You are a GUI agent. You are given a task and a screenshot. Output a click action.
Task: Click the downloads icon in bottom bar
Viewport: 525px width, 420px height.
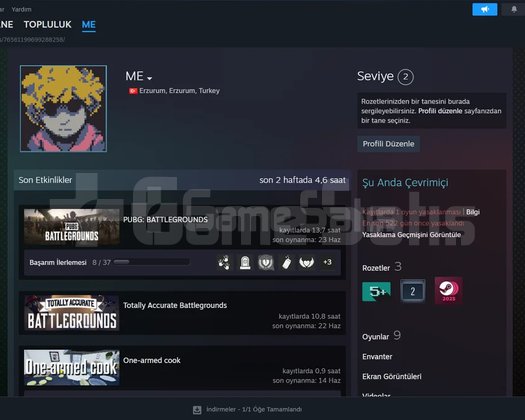[197, 410]
